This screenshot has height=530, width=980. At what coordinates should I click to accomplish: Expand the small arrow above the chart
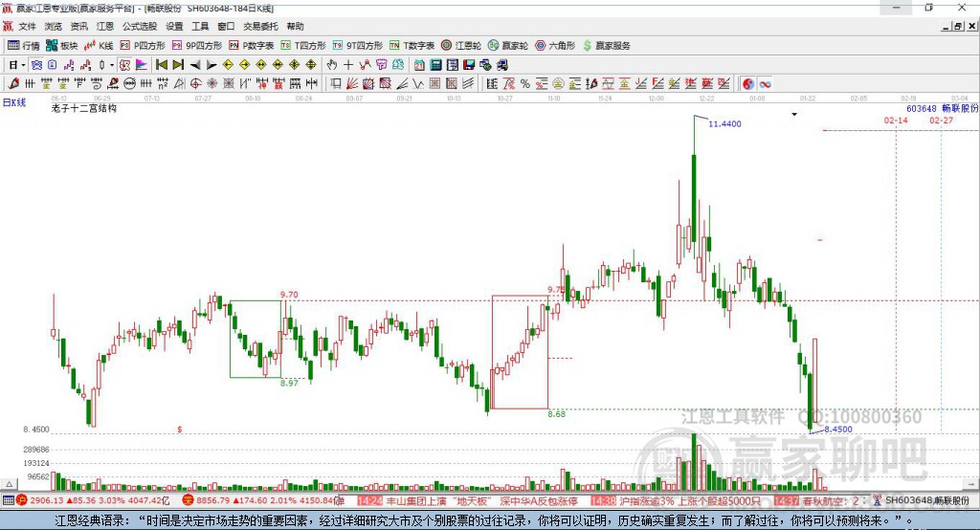click(794, 115)
